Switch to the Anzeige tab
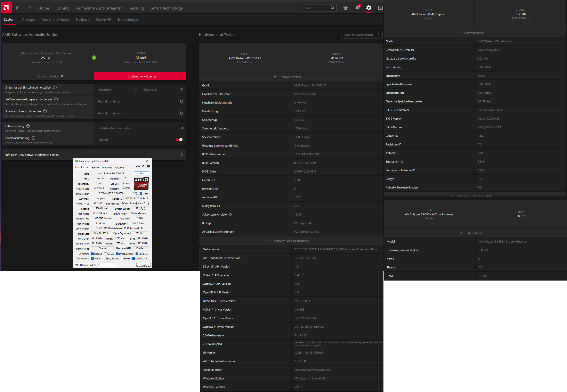Viewport: 567px width, 392px height. click(x=29, y=19)
